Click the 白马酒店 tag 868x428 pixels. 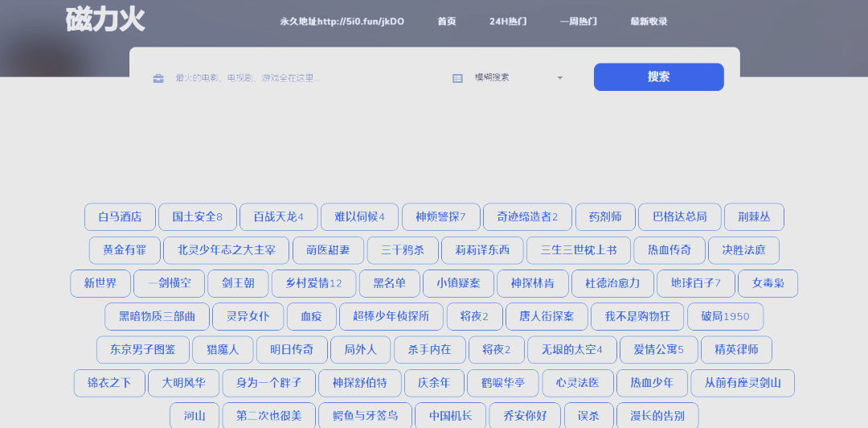(x=120, y=217)
